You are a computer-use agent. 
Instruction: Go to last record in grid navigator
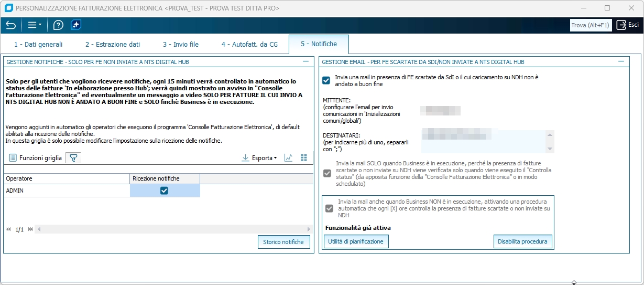coord(31,229)
